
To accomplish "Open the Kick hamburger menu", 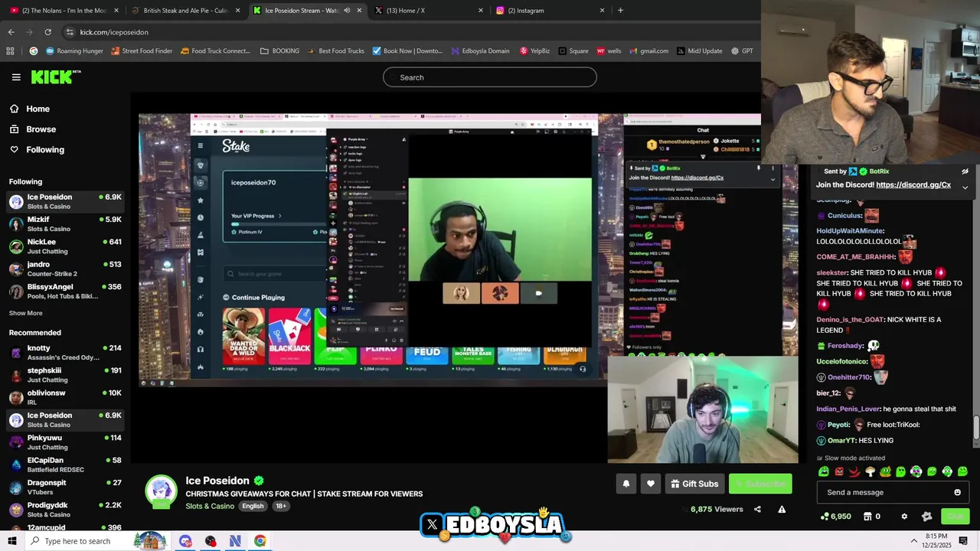I will point(16,77).
